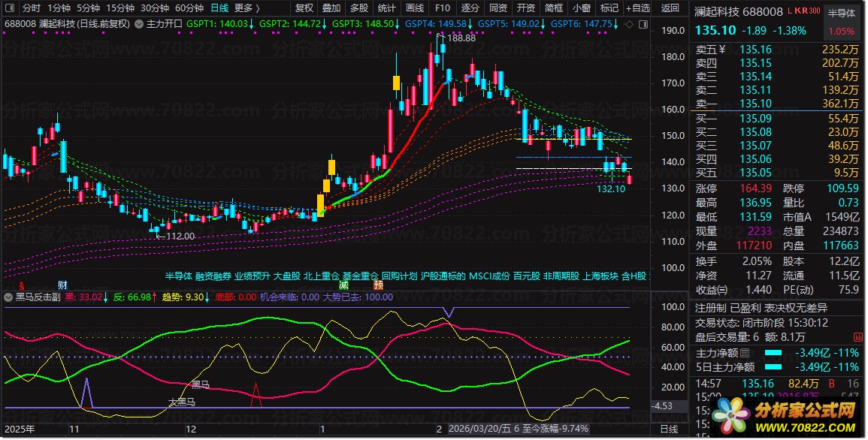Expand the 更多 timeframe options
The width and height of the screenshot is (868, 440).
tap(246, 8)
